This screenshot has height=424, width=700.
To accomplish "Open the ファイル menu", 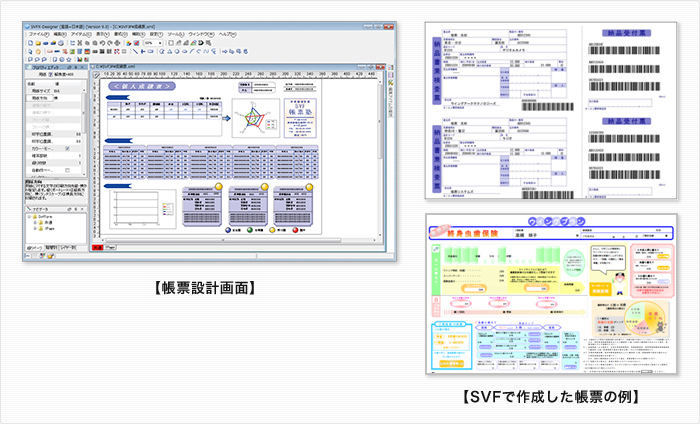I will point(38,34).
